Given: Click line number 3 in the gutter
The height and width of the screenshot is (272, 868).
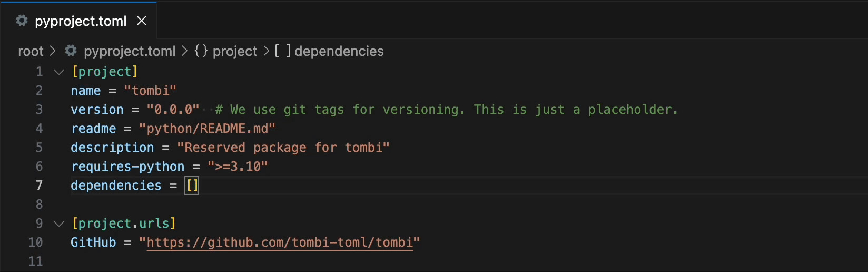Looking at the screenshot, I should click(x=39, y=110).
